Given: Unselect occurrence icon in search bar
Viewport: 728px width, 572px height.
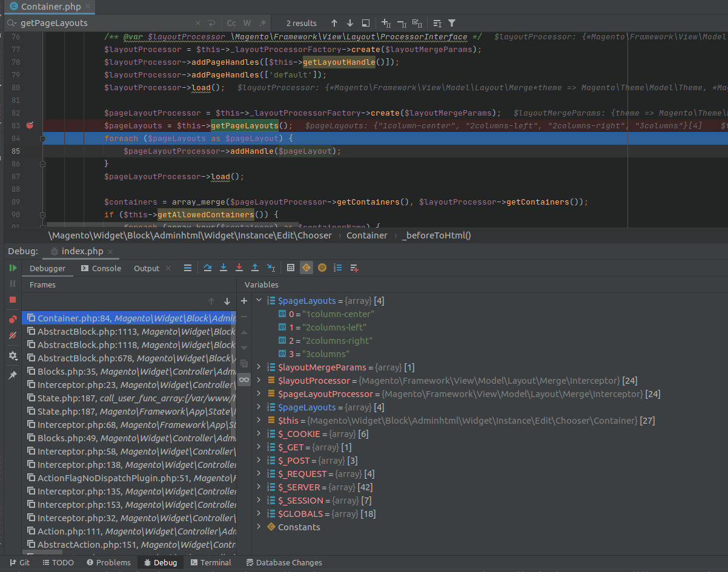Looking at the screenshot, I should [402, 23].
